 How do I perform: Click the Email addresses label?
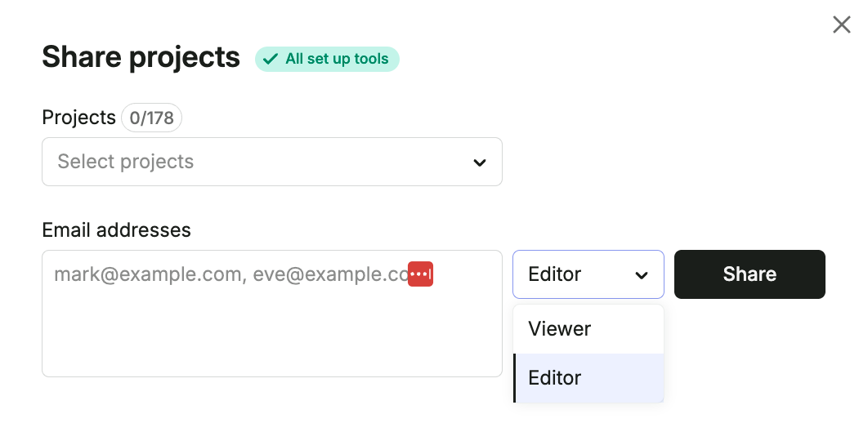pyautogui.click(x=116, y=230)
